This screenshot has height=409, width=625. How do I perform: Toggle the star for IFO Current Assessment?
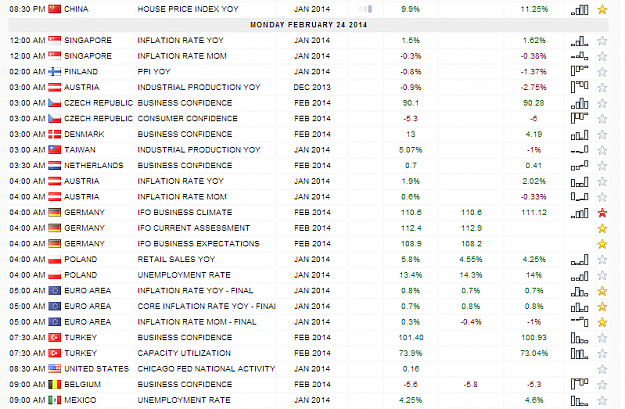(x=602, y=229)
